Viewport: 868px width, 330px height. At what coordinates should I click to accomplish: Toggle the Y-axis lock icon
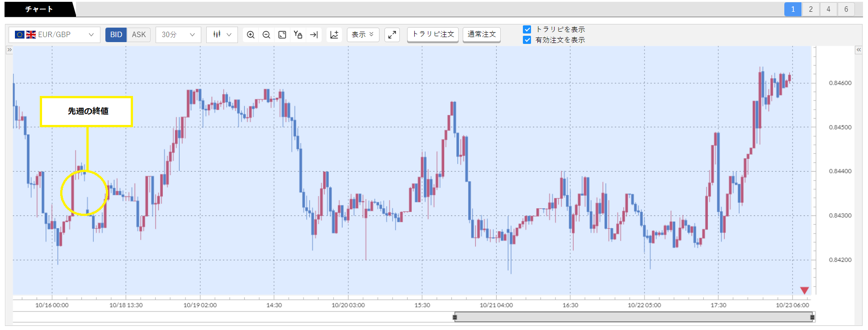pos(298,34)
